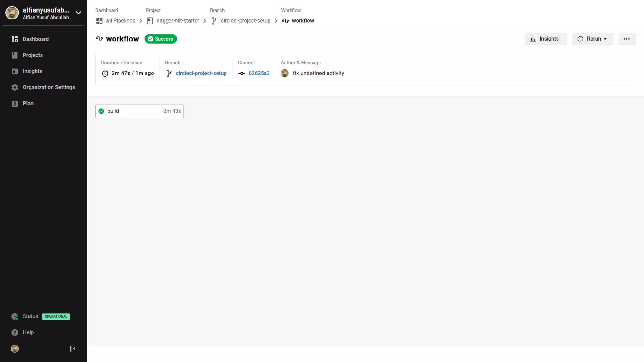
Task: Open the three-dot more actions menu
Action: pos(626,39)
